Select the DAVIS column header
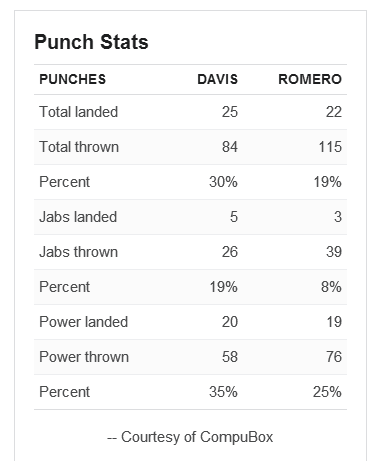This screenshot has width=377, height=461. 217,79
